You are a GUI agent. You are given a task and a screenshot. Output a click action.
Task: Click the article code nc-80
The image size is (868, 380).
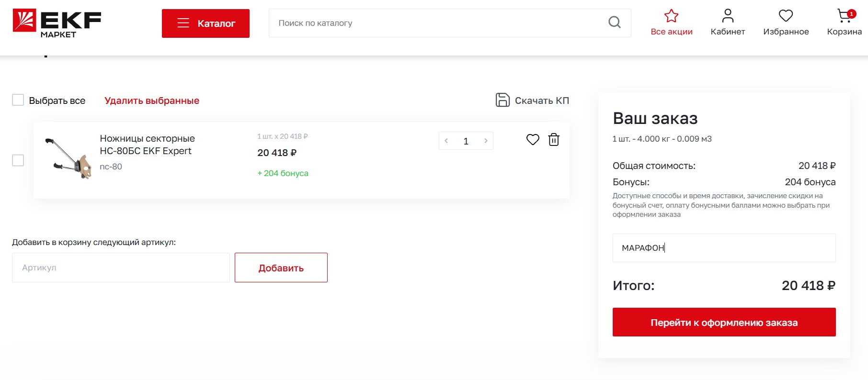point(111,167)
